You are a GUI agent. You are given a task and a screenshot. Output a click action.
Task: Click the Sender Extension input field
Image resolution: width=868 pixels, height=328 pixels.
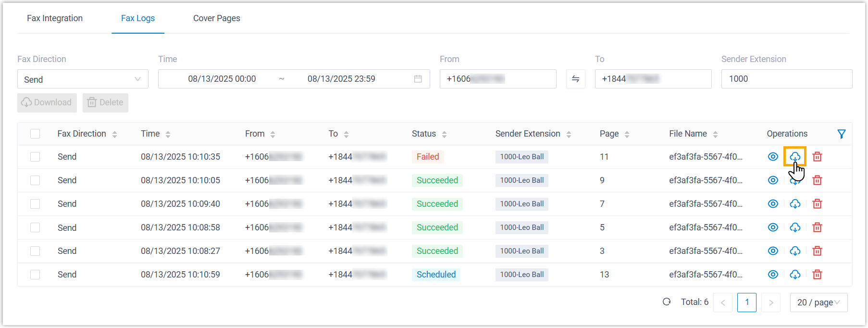[786, 79]
